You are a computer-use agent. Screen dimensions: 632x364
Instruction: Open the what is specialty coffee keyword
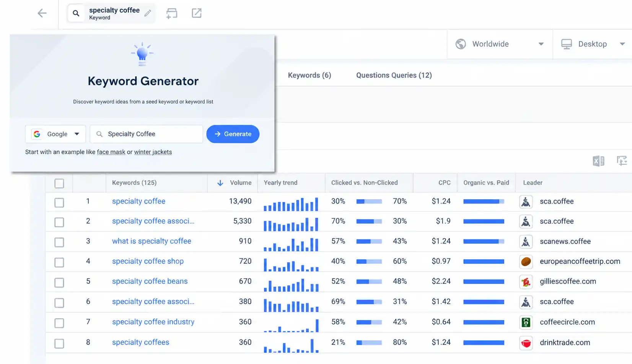pos(151,241)
